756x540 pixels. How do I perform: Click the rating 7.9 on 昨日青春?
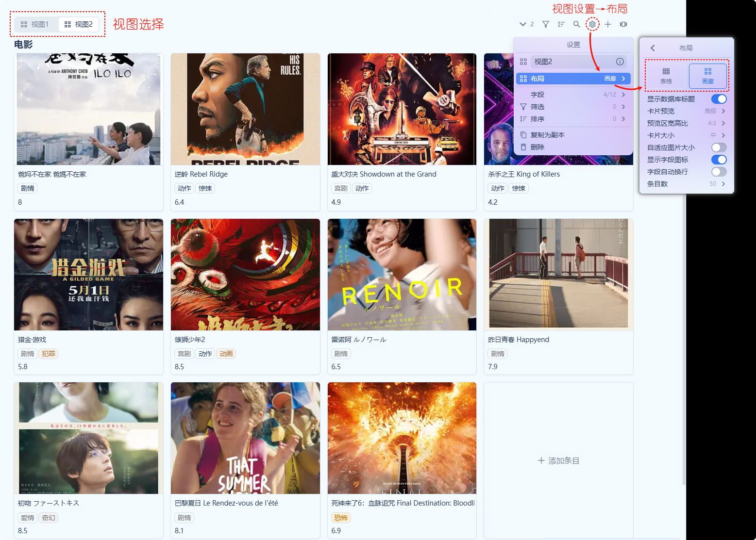pyautogui.click(x=493, y=367)
